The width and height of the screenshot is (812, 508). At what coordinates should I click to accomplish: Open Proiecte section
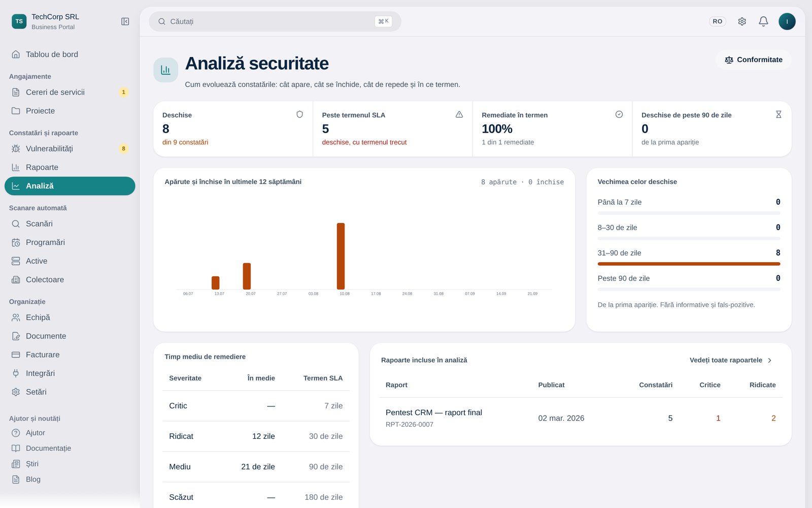[x=70, y=111]
